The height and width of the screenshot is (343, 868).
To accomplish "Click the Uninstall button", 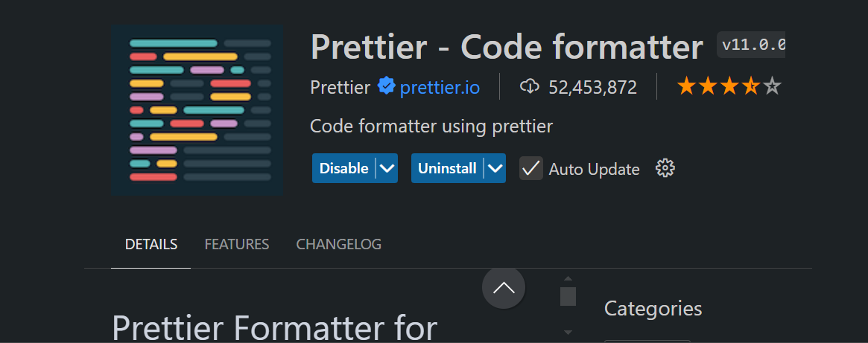I will [x=447, y=168].
